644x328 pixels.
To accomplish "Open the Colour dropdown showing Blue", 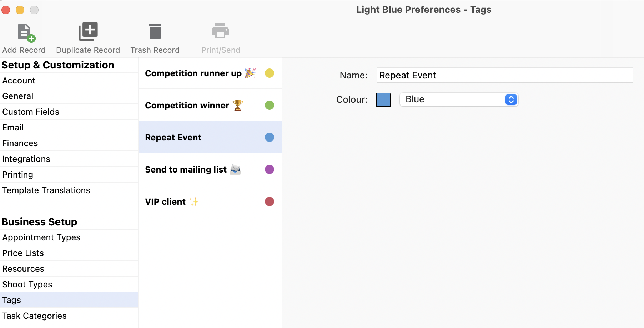I will point(459,99).
